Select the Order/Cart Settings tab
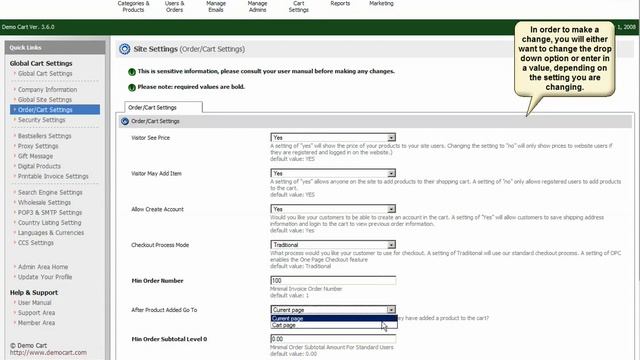The width and height of the screenshot is (640, 360). pyautogui.click(x=163, y=107)
